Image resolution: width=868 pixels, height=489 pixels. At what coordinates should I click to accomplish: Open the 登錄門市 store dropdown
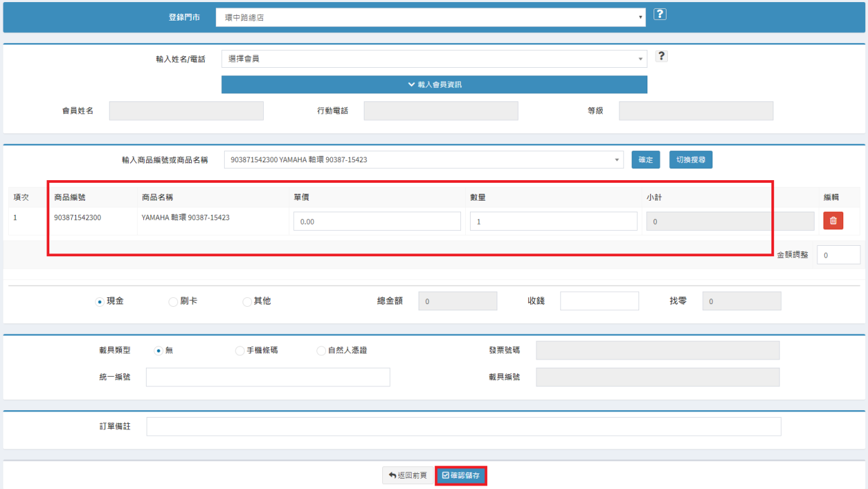click(430, 17)
